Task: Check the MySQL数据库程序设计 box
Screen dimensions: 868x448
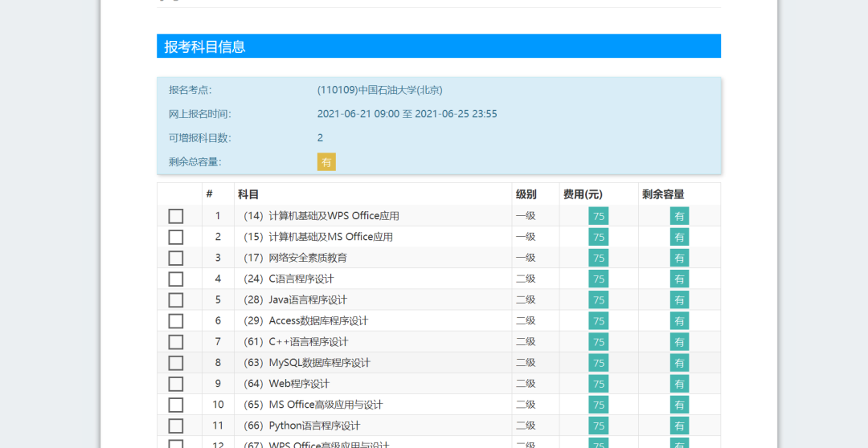Action: coord(175,364)
